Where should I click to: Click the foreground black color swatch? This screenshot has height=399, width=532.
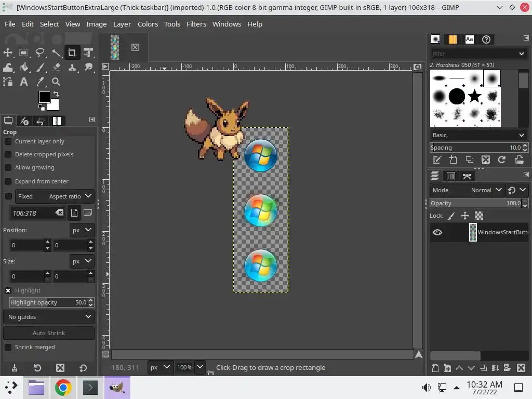click(x=44, y=97)
